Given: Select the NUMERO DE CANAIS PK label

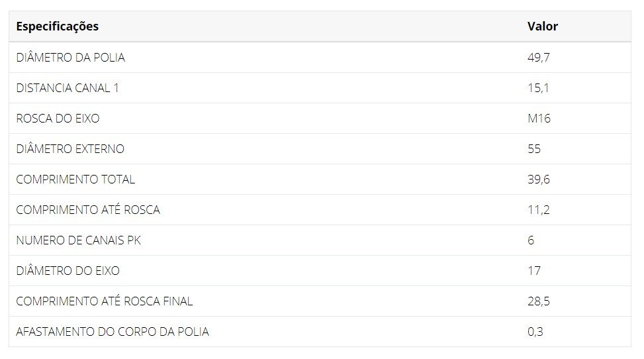Looking at the screenshot, I should [79, 240].
